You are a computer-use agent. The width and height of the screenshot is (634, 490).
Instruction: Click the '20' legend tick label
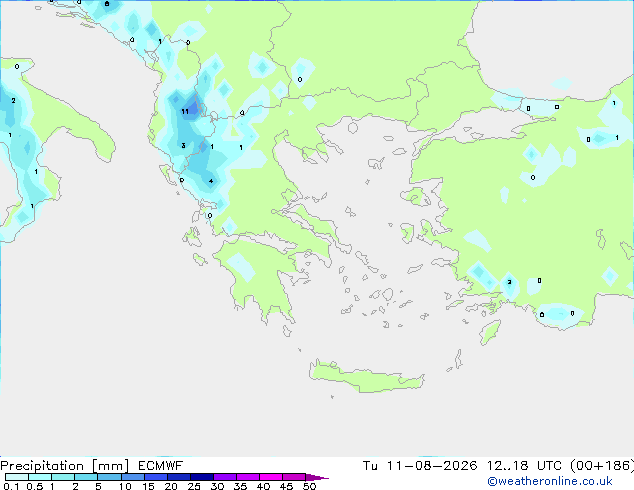coord(171,486)
